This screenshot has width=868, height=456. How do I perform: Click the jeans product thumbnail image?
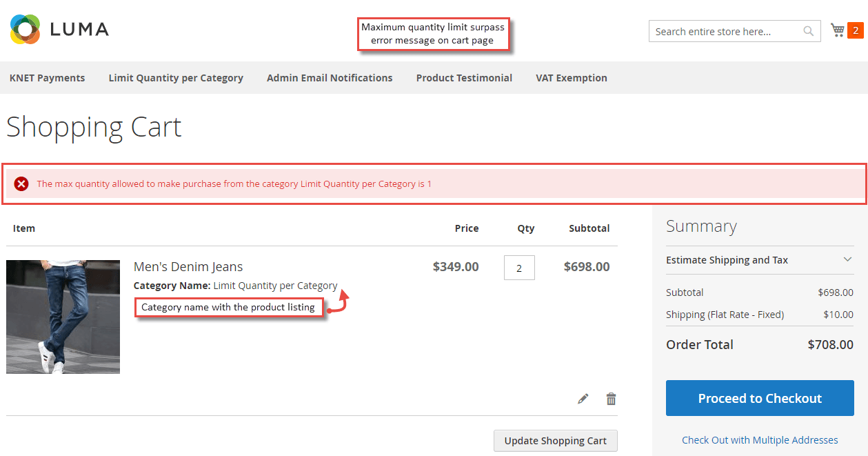[63, 317]
